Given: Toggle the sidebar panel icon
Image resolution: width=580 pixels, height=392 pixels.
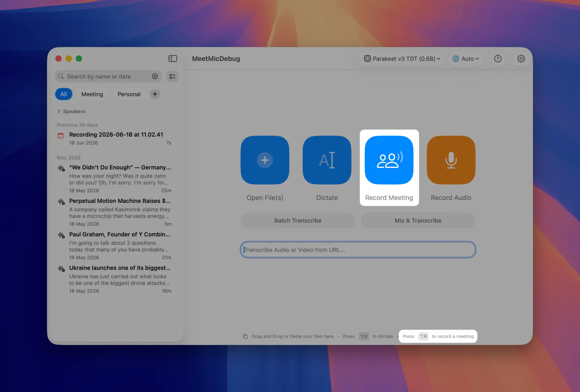Looking at the screenshot, I should [173, 59].
